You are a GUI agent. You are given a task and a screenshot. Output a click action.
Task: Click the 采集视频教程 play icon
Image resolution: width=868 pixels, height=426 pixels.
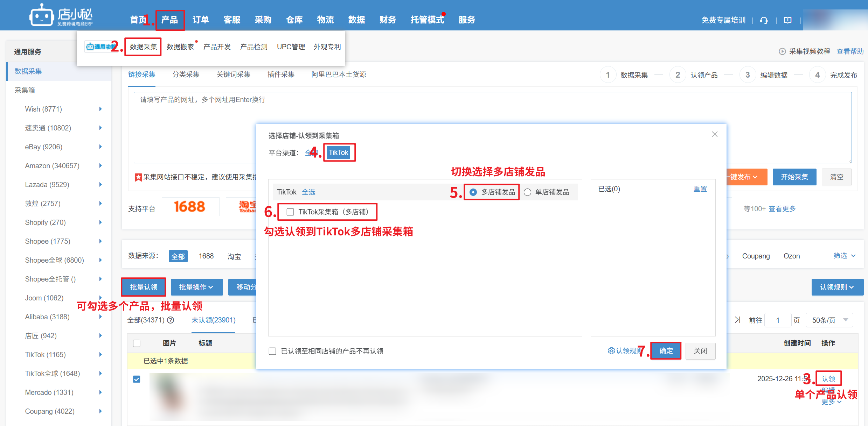[782, 51]
